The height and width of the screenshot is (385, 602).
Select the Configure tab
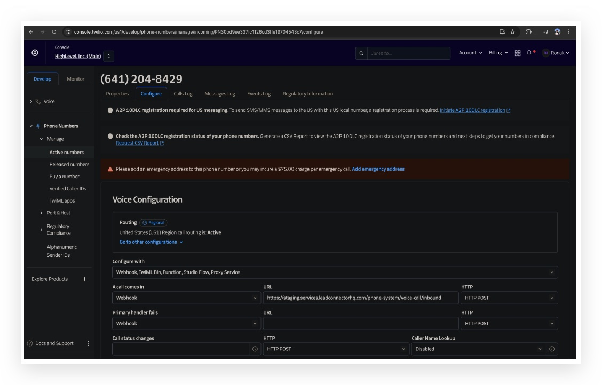[x=151, y=94]
